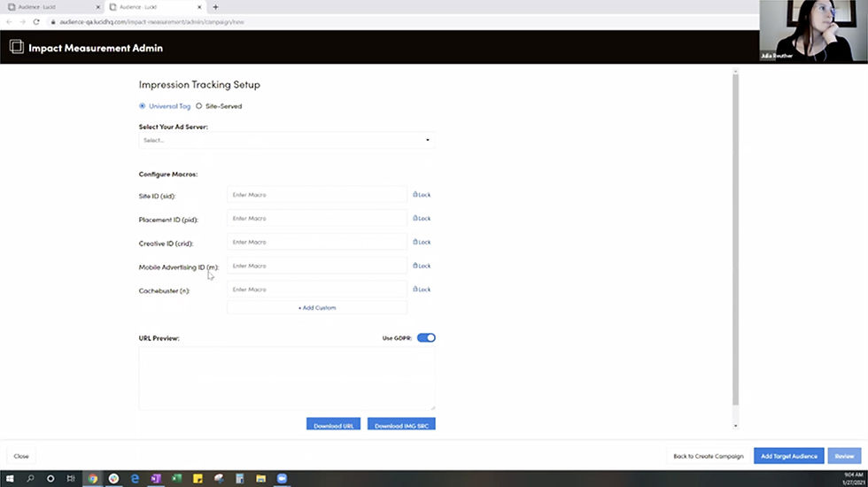Click Back to Create Campaign

[708, 456]
